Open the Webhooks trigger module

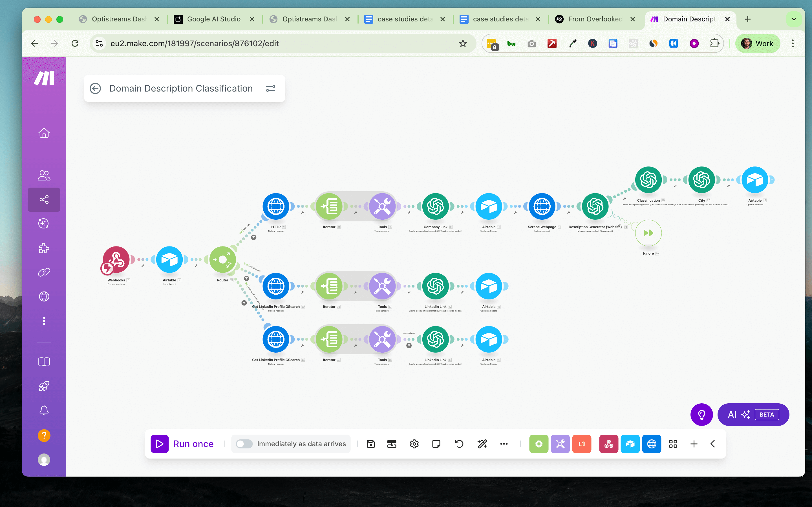pyautogui.click(x=116, y=259)
